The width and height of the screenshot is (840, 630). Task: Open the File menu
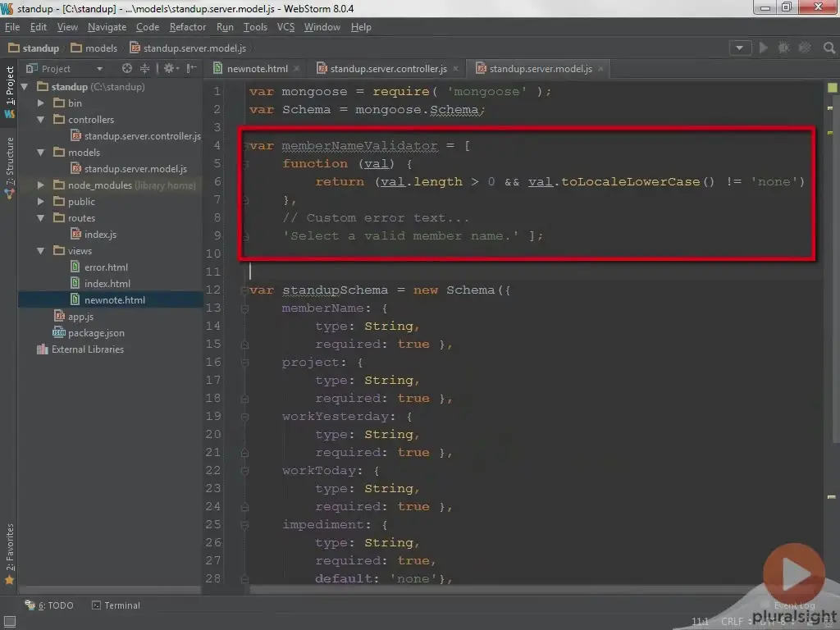click(x=12, y=27)
